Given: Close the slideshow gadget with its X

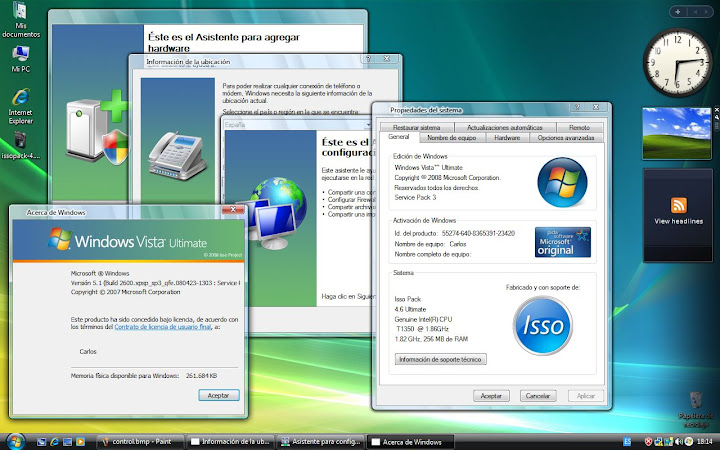Looking at the screenshot, I should (716, 110).
